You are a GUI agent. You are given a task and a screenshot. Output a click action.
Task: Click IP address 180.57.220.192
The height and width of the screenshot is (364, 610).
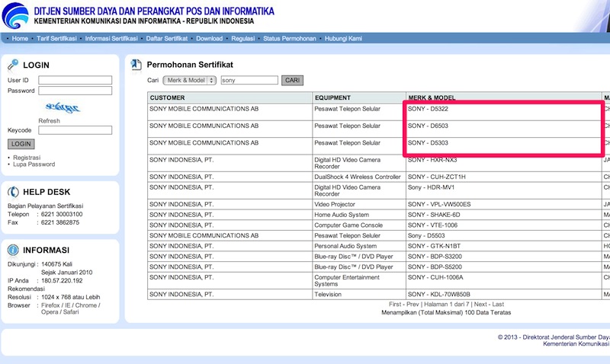pos(62,280)
